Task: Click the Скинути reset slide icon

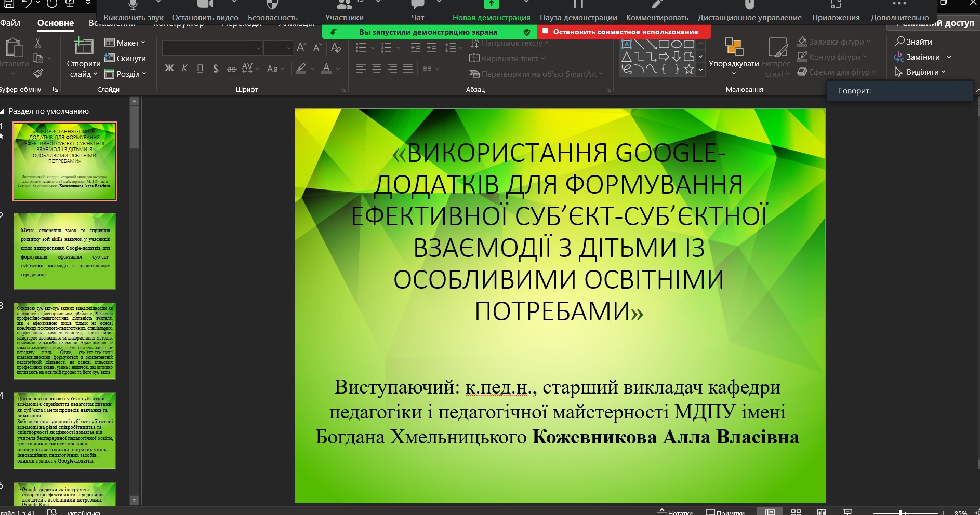Action: pos(125,59)
